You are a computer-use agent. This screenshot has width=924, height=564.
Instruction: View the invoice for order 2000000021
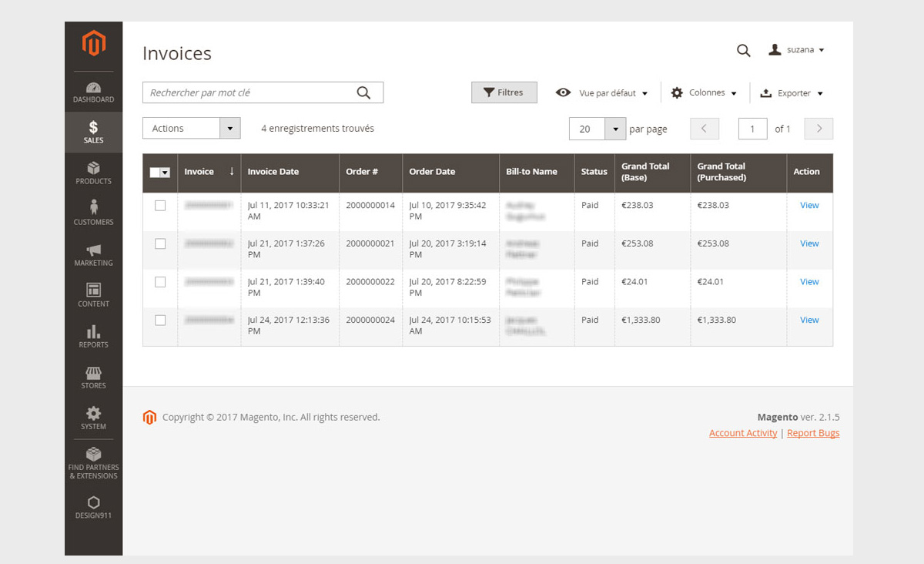pos(809,243)
